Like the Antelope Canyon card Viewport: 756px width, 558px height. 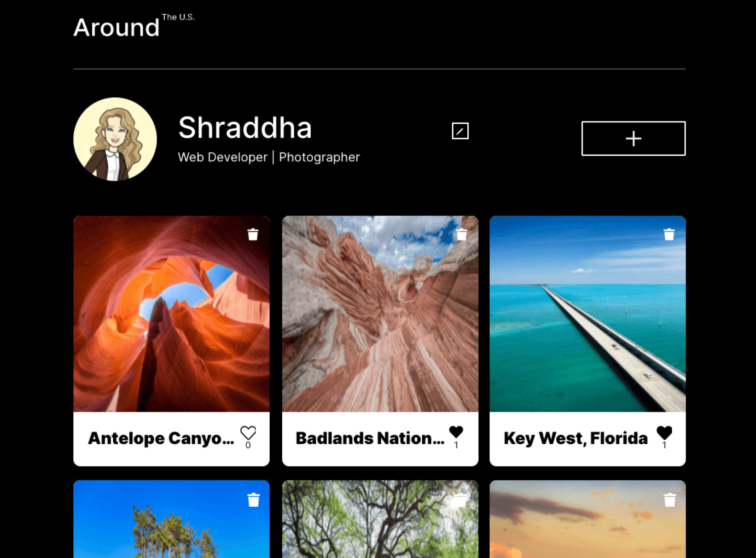coord(248,433)
